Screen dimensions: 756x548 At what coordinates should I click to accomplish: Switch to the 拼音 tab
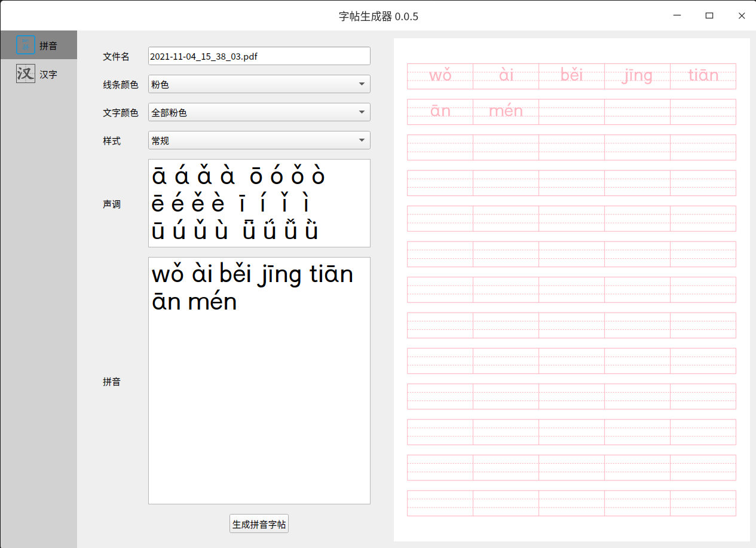click(38, 44)
